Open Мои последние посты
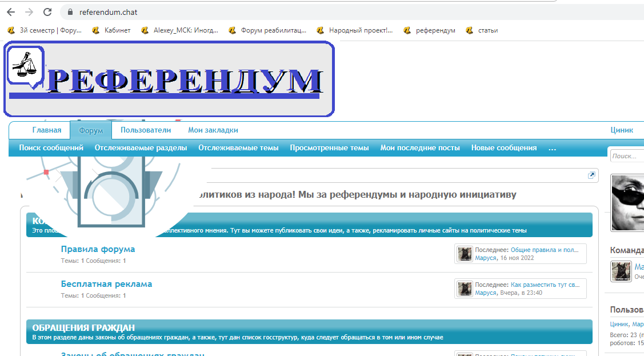The image size is (644, 356). 420,148
